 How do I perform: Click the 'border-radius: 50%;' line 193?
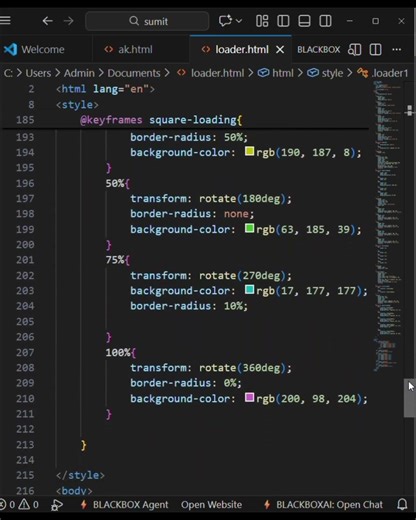[189, 137]
